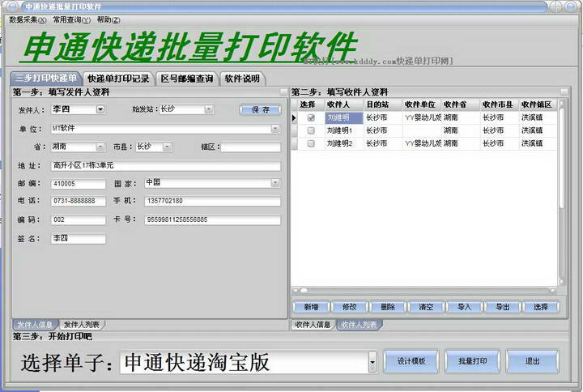Click the 电话 phone field
583x392 pixels.
point(78,201)
